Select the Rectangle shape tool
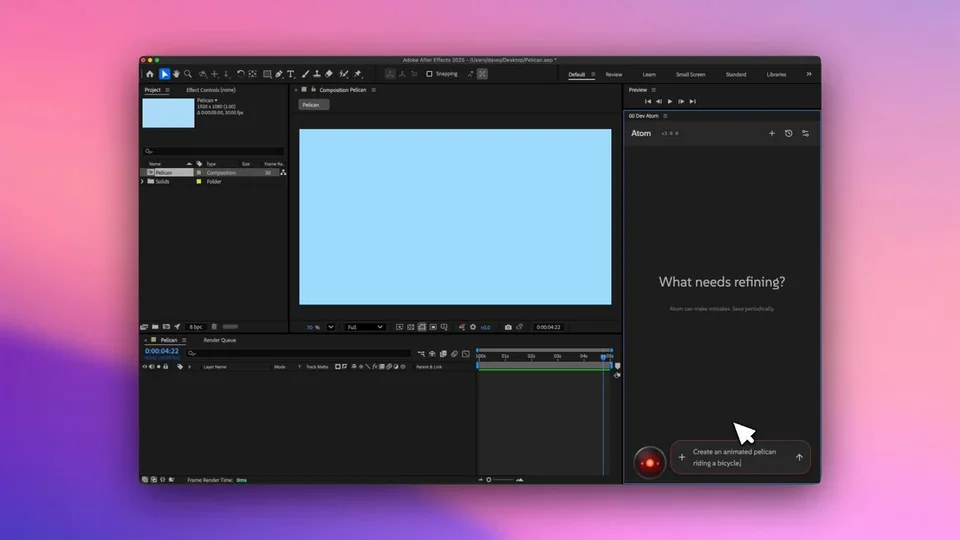This screenshot has height=540, width=960. pyautogui.click(x=267, y=74)
